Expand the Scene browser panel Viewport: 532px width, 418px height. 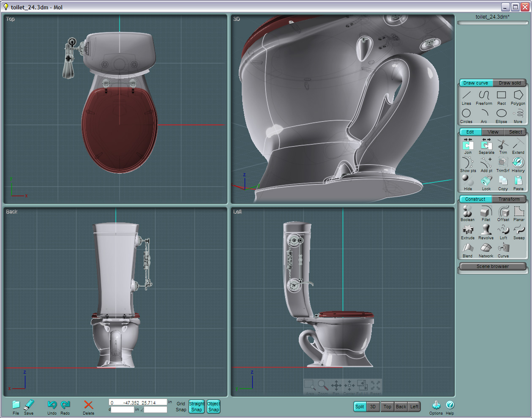(x=492, y=266)
